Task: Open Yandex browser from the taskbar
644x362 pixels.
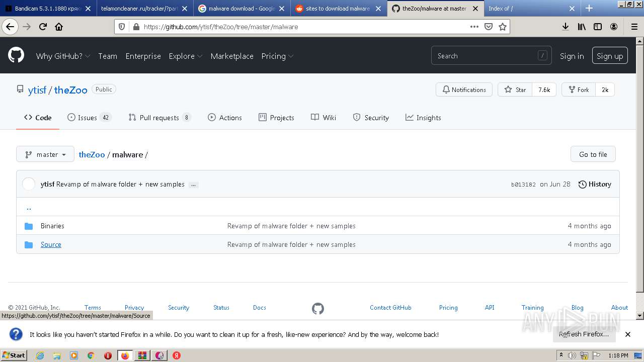Action: tap(177, 355)
